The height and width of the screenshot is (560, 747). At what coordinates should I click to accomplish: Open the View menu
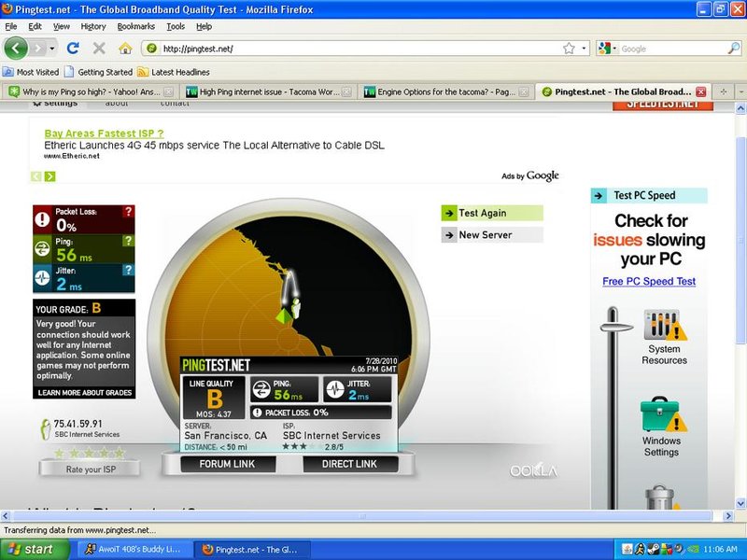pyautogui.click(x=61, y=27)
